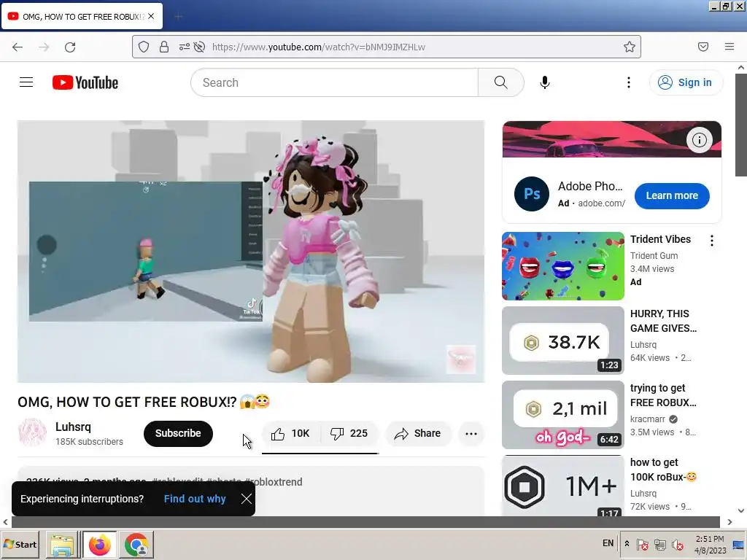The width and height of the screenshot is (747, 560).
Task: Open a new browser tab
Action: pyautogui.click(x=178, y=17)
